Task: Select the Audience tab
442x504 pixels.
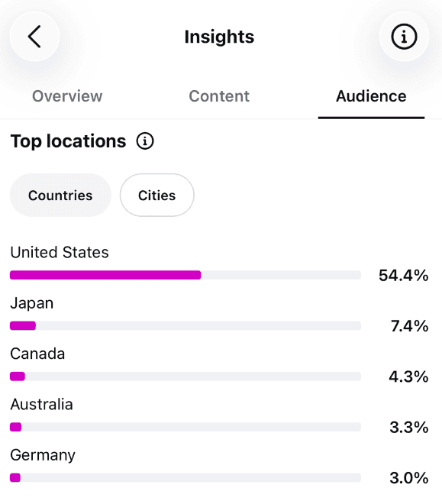Action: pyautogui.click(x=371, y=96)
